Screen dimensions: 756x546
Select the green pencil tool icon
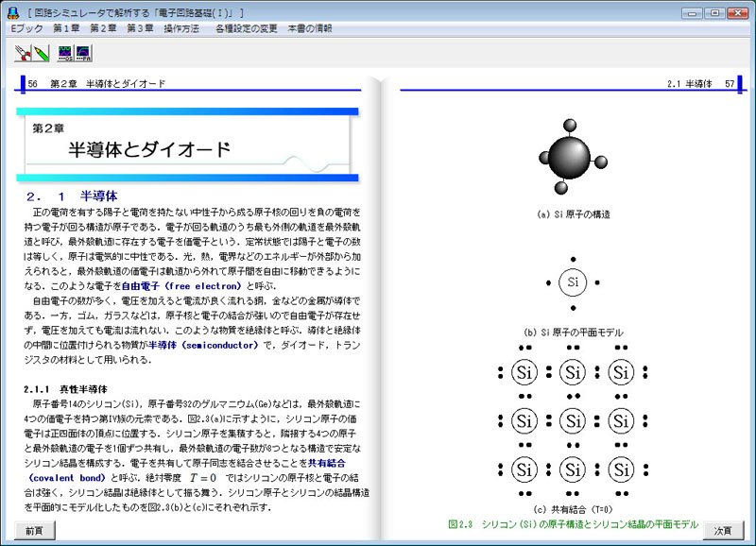tap(42, 53)
